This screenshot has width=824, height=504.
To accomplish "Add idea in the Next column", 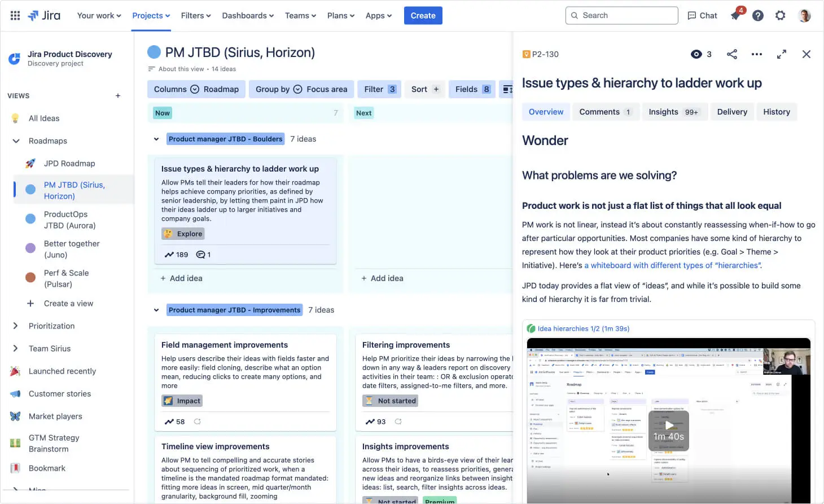I will click(382, 278).
